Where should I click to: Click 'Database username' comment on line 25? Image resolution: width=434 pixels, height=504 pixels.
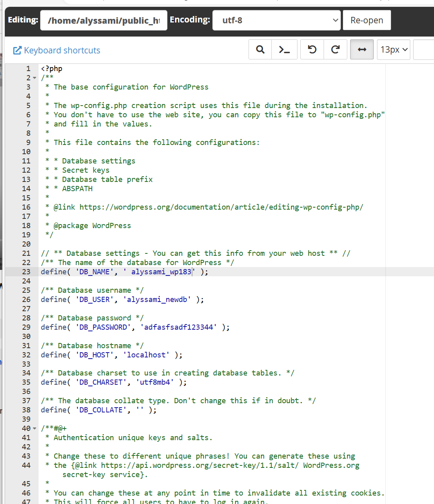tap(94, 290)
